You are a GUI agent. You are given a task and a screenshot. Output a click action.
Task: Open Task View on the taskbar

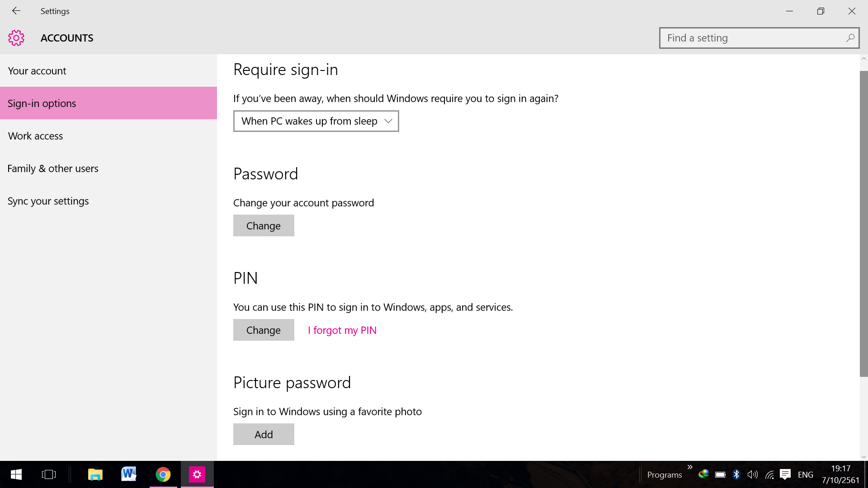(x=49, y=474)
